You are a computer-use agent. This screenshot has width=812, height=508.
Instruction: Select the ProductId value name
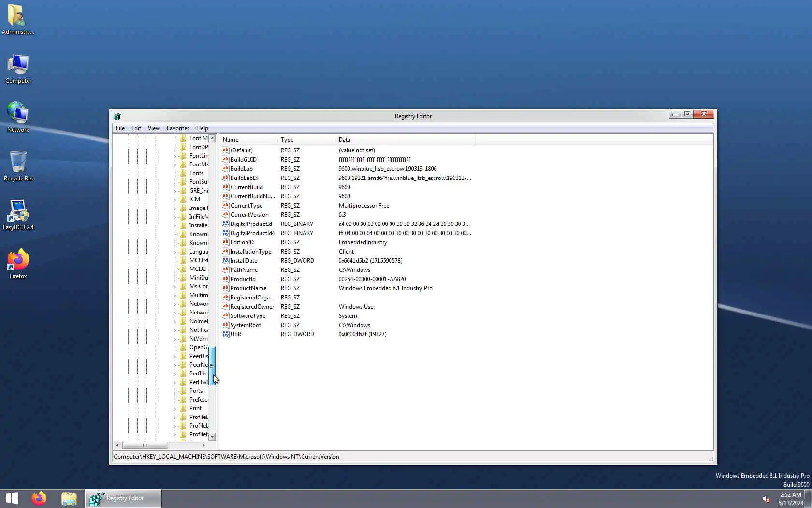[x=243, y=279]
